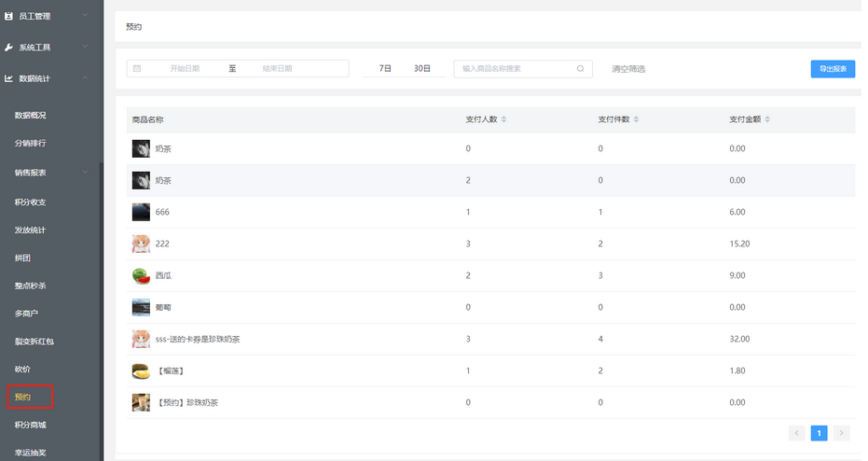Click the 系统工具 wrench icon
The image size is (868, 461).
(x=9, y=48)
